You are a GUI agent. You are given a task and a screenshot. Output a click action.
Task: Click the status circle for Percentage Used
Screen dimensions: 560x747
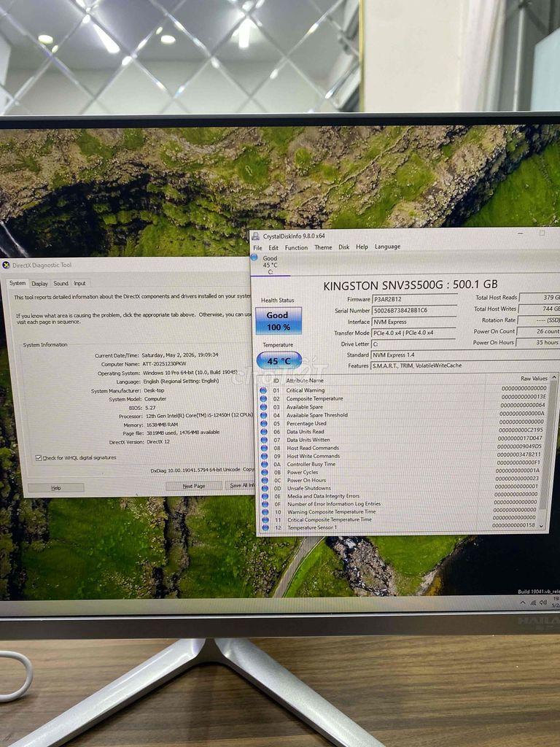tap(263, 423)
